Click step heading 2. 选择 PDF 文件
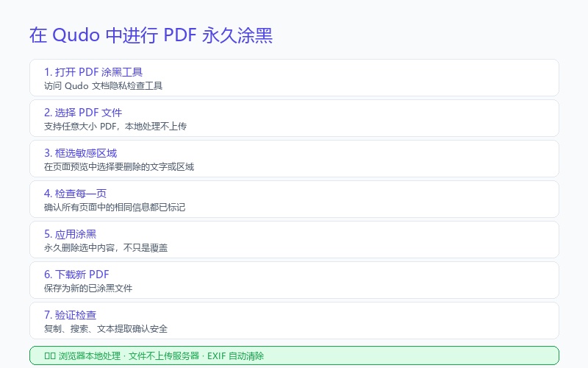Image resolution: width=588 pixels, height=368 pixels. [x=83, y=113]
